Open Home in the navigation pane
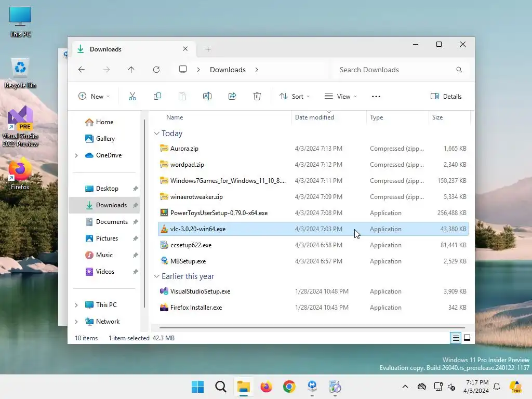This screenshot has height=399, width=532. [x=104, y=122]
